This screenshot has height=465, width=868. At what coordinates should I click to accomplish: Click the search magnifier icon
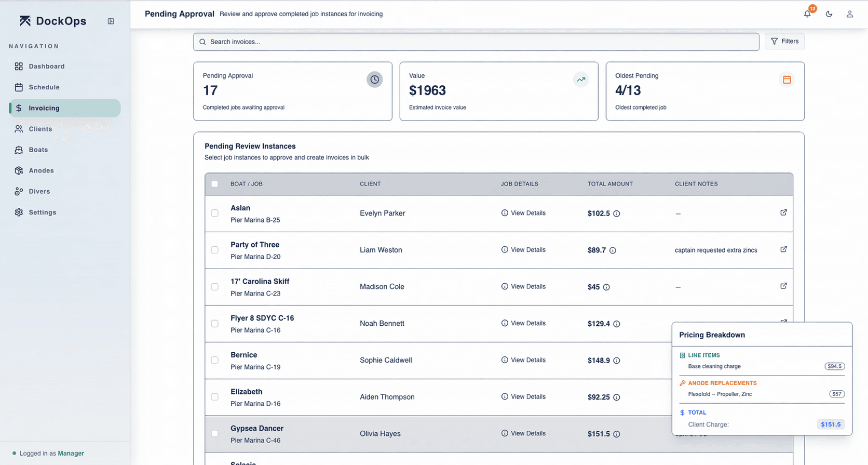pos(202,42)
